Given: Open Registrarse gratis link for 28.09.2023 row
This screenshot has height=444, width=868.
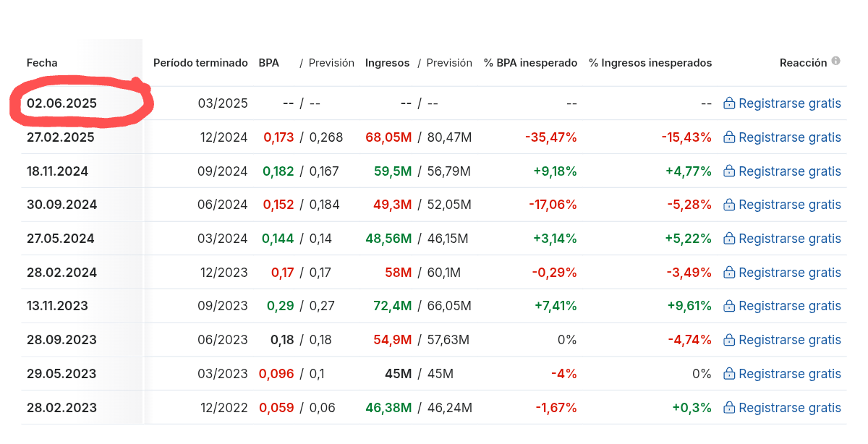Looking at the screenshot, I should point(790,340).
